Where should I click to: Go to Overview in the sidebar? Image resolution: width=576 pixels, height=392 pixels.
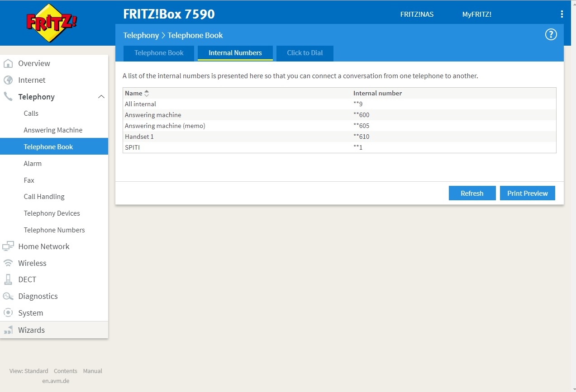(34, 63)
